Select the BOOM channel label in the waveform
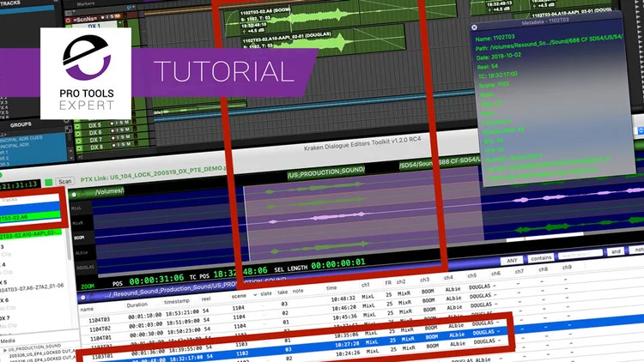Image resolution: width=644 pixels, height=362 pixels. [79, 238]
